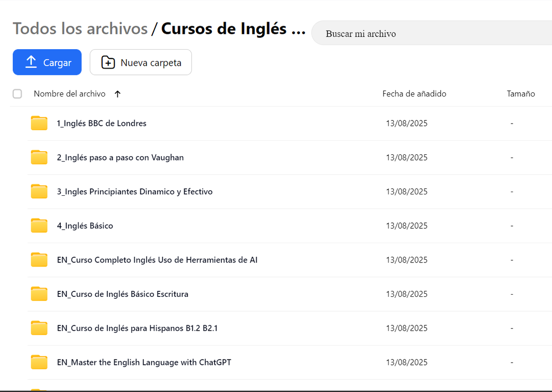Go to Todos los archivos breadcrumb

coord(80,28)
